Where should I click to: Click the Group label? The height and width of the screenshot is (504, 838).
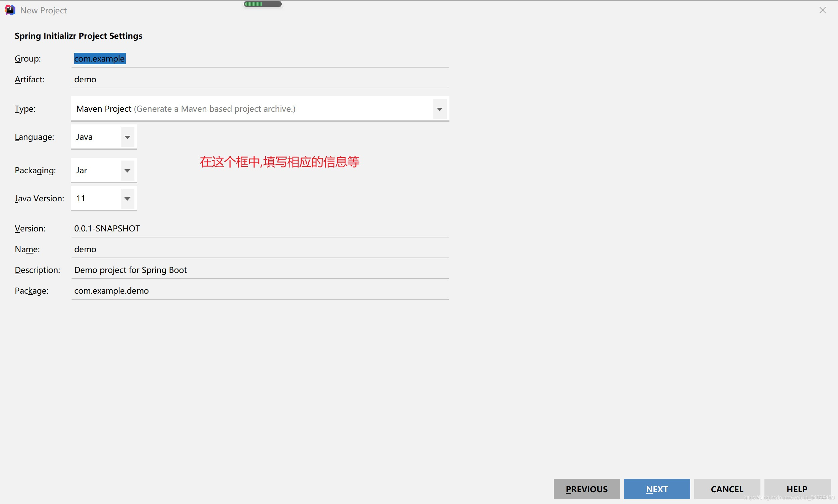[x=28, y=59]
